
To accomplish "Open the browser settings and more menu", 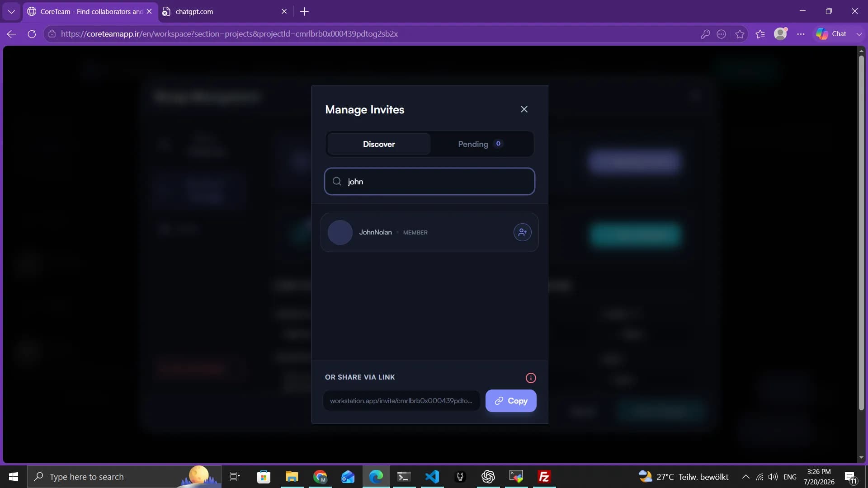I will [801, 34].
